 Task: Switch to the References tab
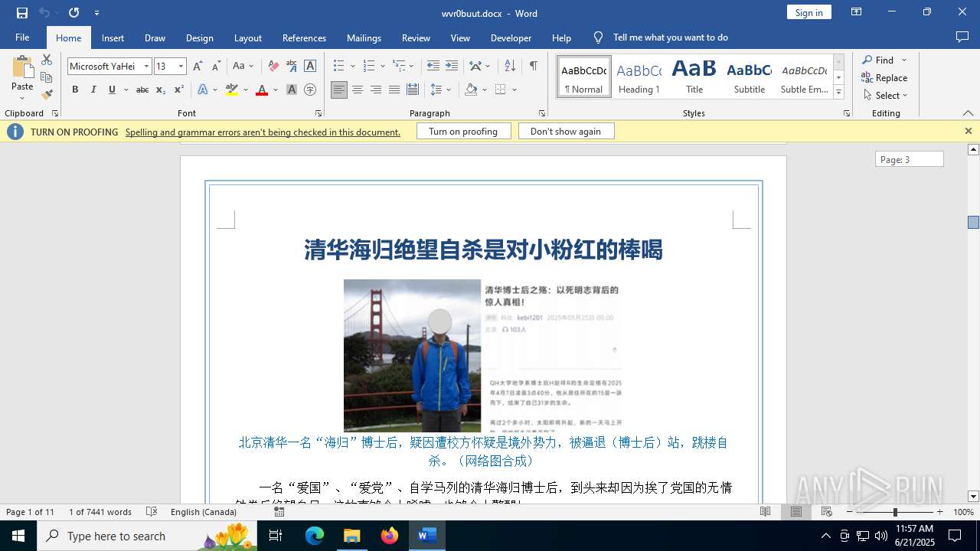click(x=304, y=37)
